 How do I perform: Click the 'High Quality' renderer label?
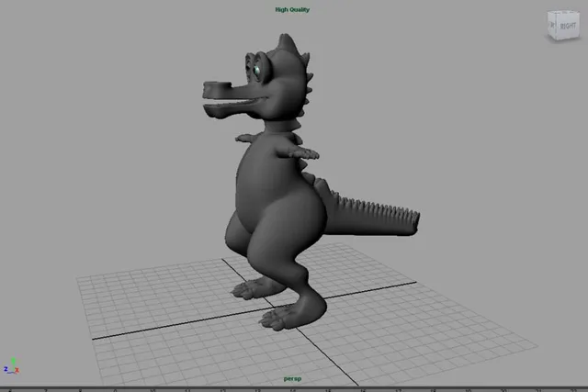(292, 10)
